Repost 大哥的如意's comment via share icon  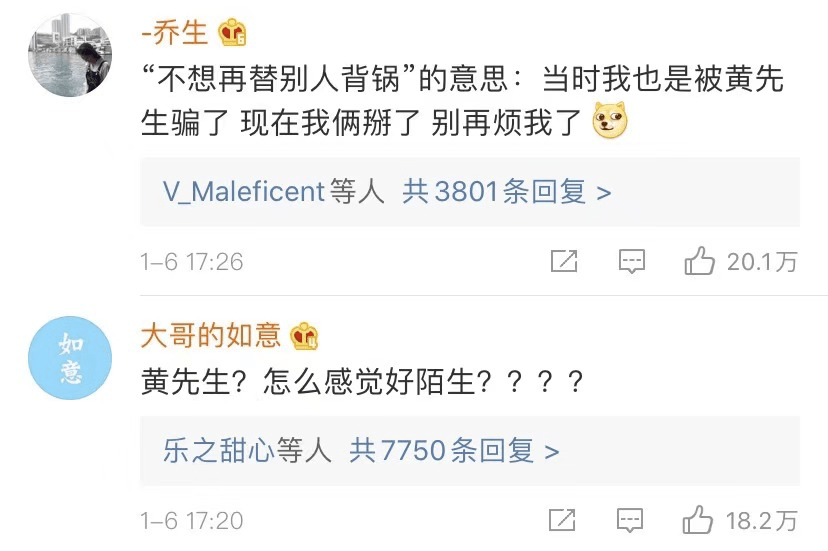pyautogui.click(x=562, y=520)
